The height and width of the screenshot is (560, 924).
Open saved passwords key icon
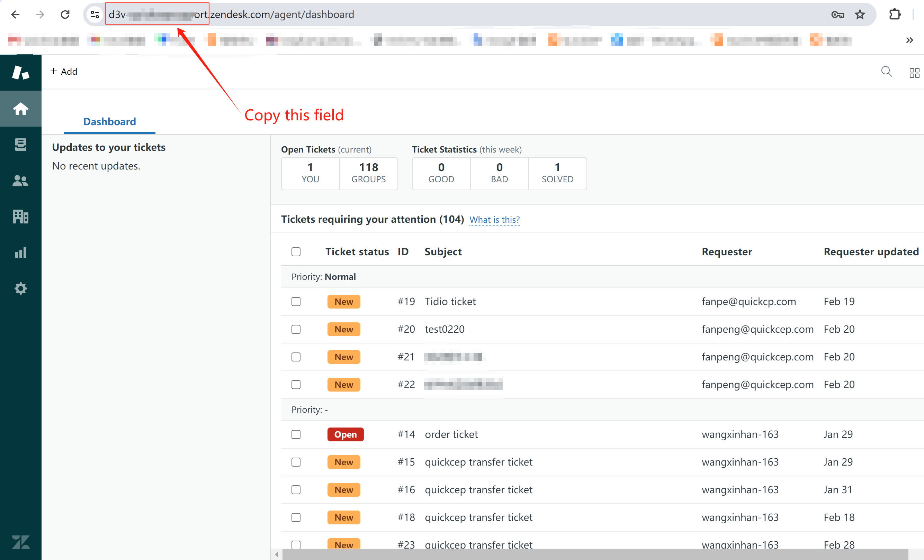837,15
